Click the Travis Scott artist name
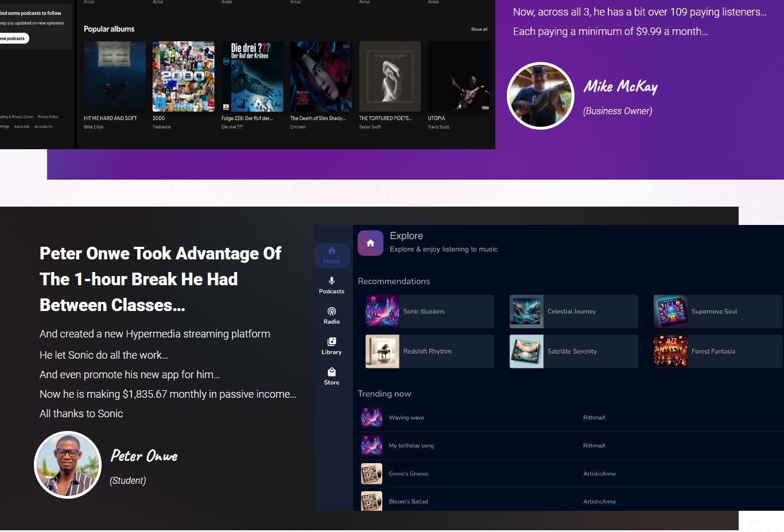The height and width of the screenshot is (532, 784). coord(438,127)
